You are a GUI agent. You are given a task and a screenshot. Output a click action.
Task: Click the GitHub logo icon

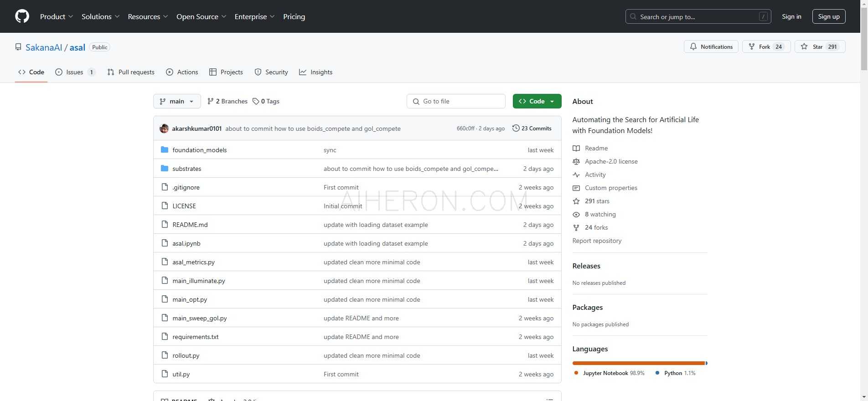(22, 16)
